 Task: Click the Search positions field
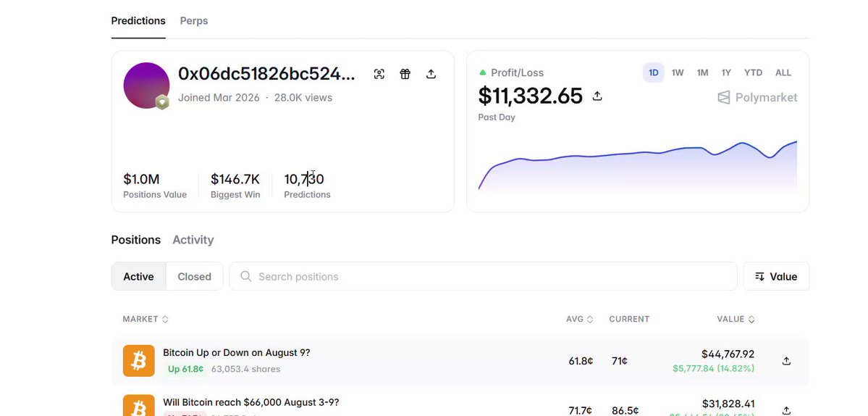484,276
